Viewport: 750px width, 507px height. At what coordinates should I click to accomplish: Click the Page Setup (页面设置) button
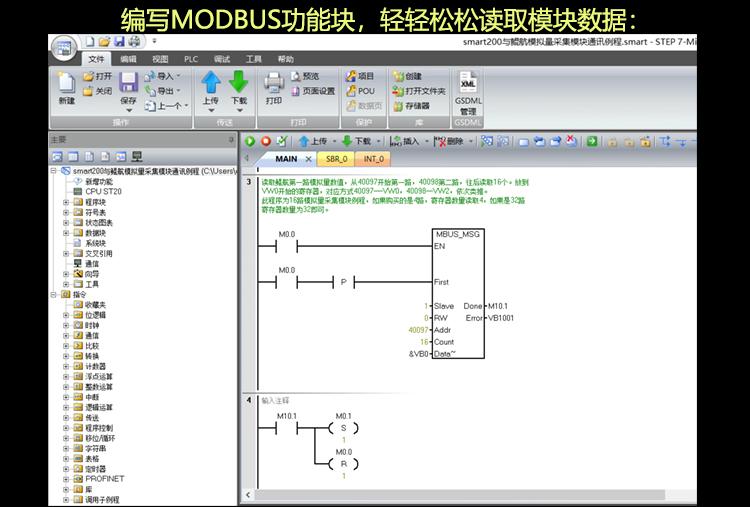point(312,91)
